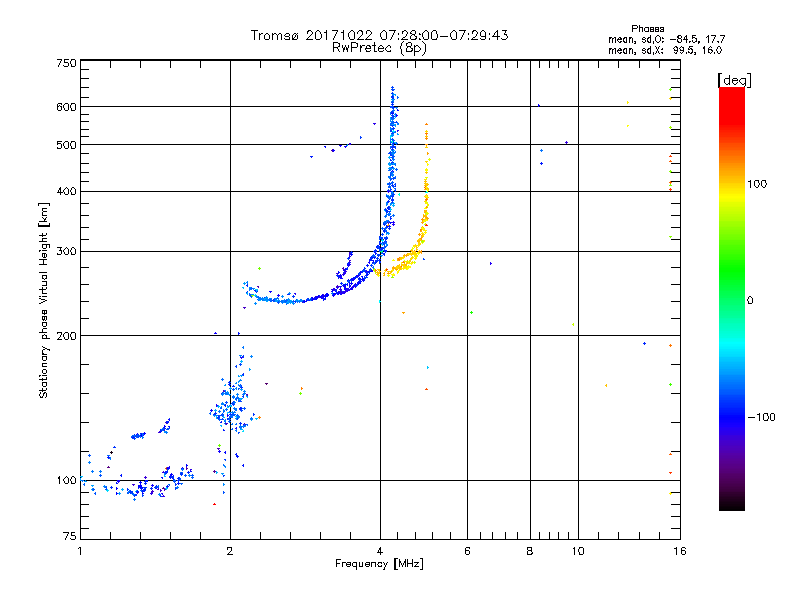Click the '400' y-axis tick label
Image resolution: width=800 pixels, height=600 pixels.
[66, 191]
